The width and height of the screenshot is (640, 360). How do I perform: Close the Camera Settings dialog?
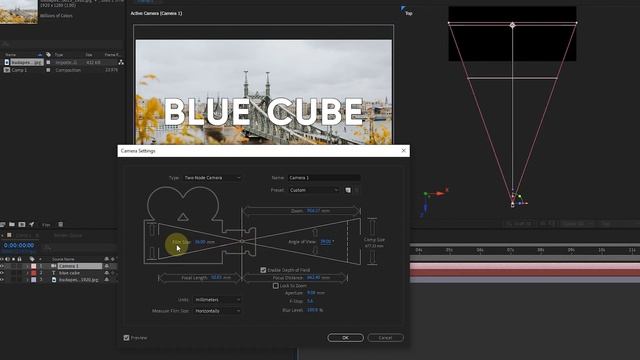pos(404,151)
